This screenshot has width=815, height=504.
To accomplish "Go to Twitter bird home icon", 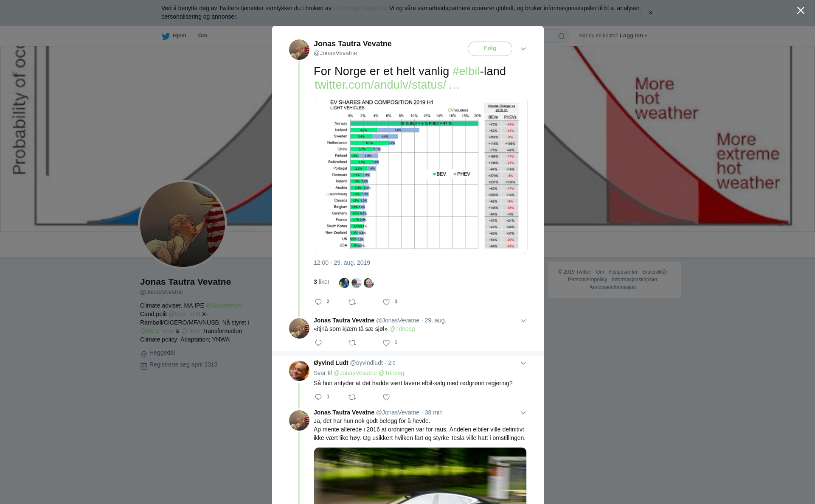I will point(166,36).
